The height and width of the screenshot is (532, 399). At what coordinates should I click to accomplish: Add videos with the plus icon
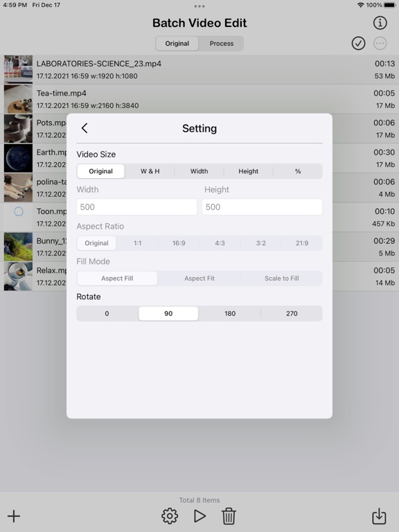coord(14,516)
